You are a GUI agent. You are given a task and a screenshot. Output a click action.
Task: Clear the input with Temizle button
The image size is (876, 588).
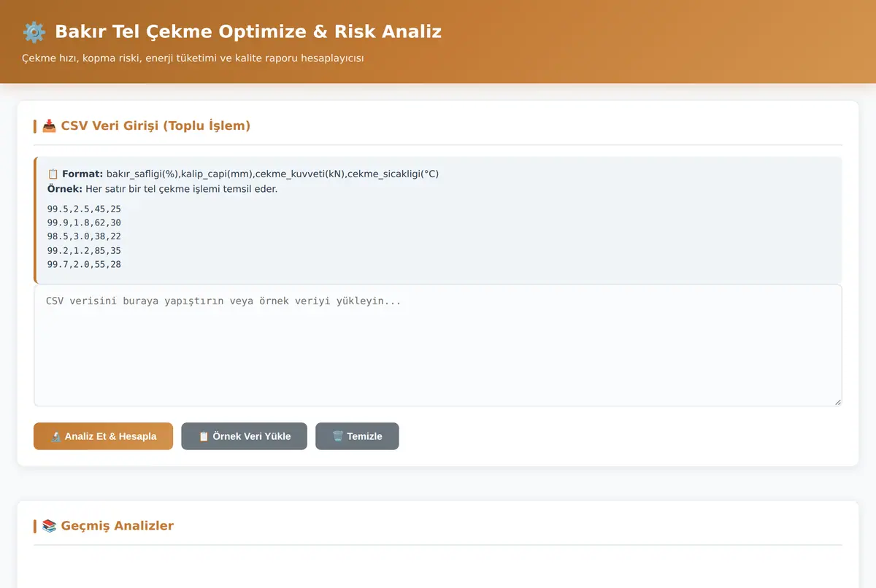pyautogui.click(x=357, y=436)
